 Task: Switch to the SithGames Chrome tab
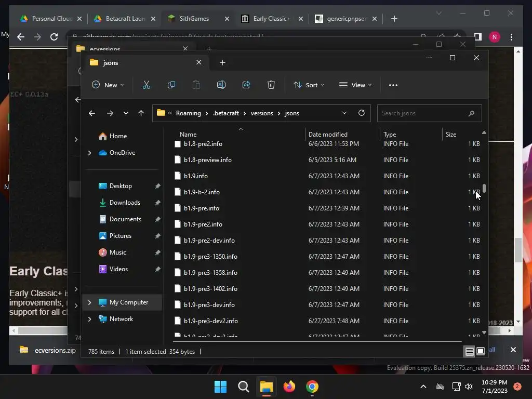(x=198, y=19)
